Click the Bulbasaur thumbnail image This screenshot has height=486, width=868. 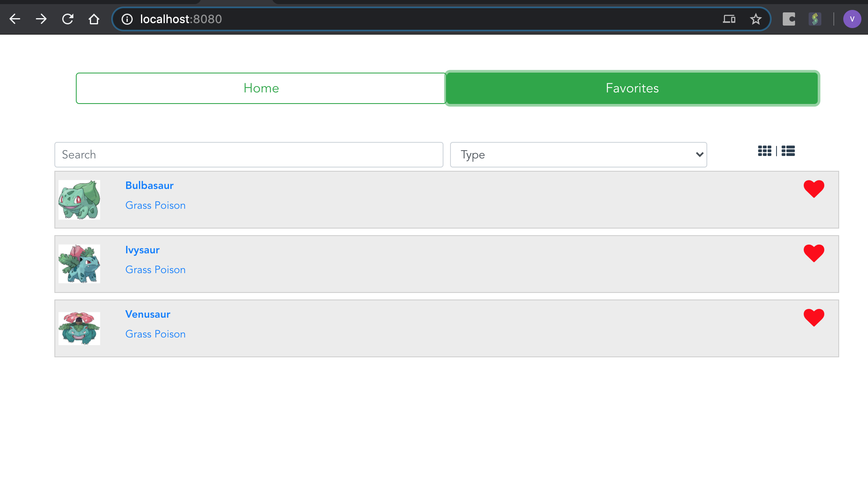click(x=79, y=200)
